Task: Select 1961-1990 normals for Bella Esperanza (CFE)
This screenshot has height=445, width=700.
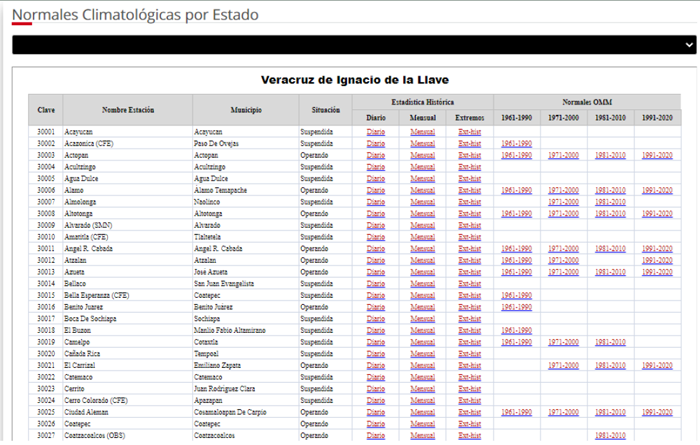Action: [516, 295]
